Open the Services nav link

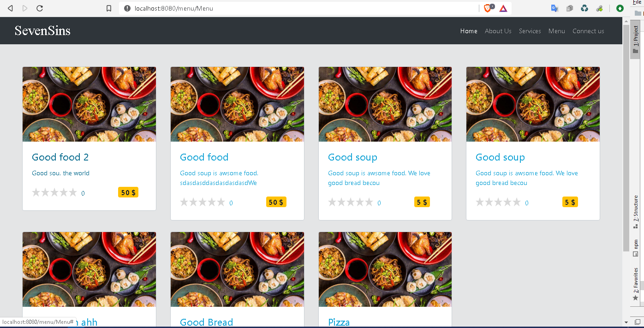pos(530,31)
